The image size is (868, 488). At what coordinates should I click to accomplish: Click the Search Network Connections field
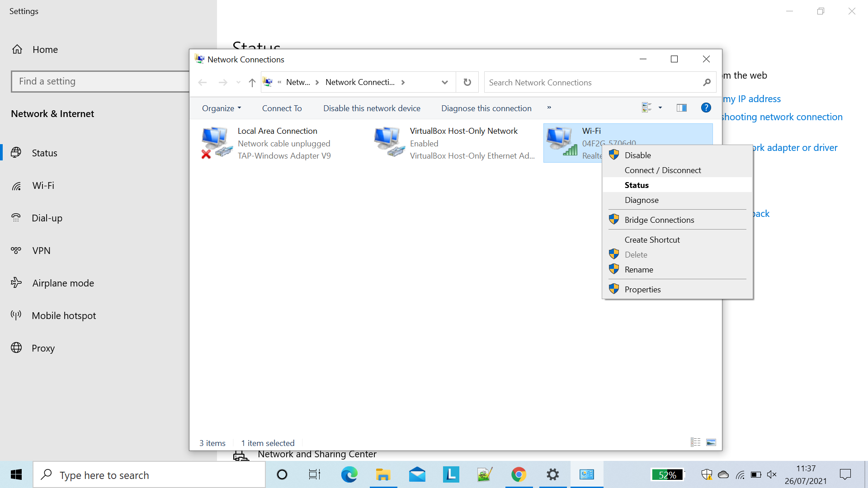coord(592,83)
